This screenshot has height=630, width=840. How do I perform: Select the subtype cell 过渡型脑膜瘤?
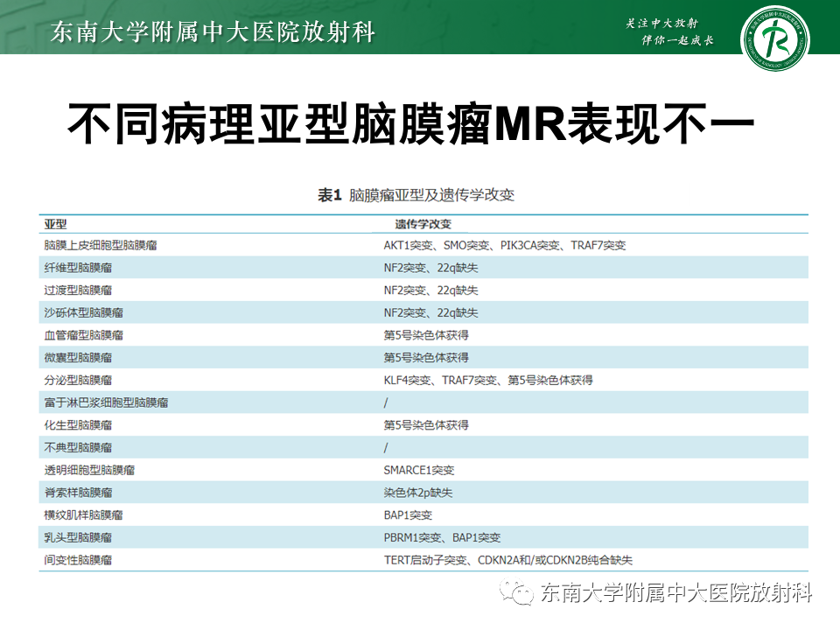(78, 290)
